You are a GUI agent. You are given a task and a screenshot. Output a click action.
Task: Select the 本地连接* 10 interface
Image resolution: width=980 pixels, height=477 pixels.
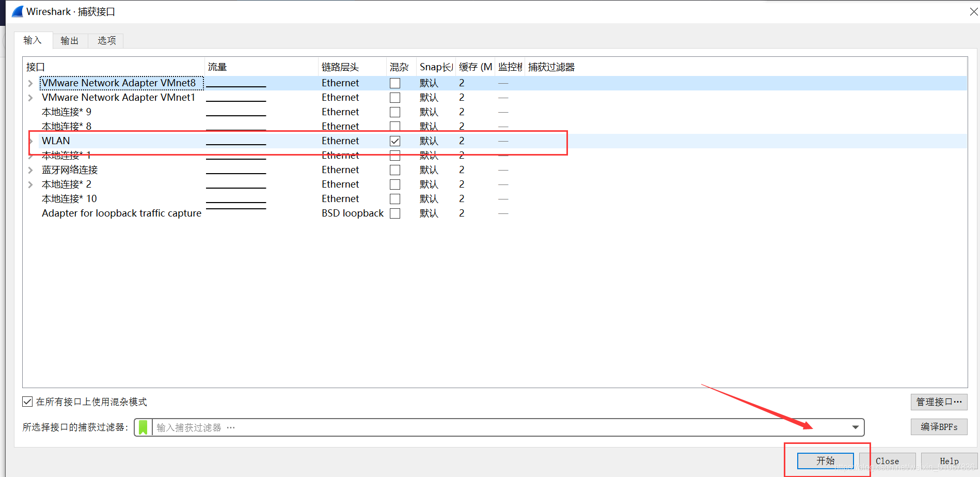[69, 199]
